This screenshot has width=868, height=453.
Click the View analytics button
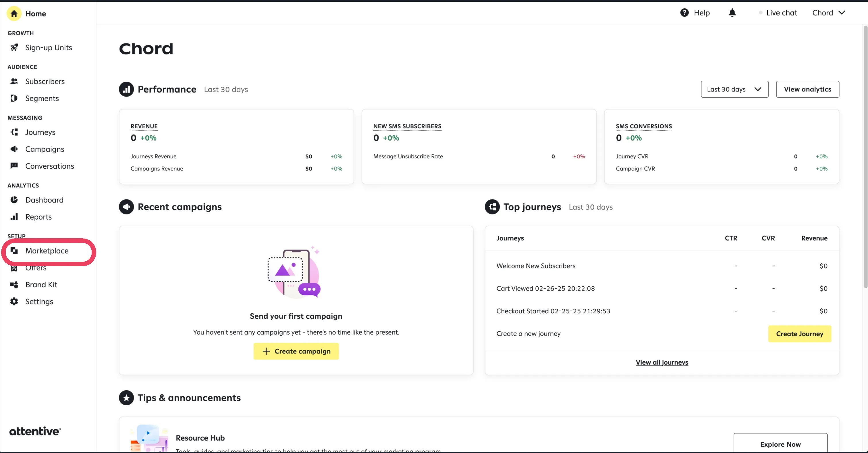[807, 89]
